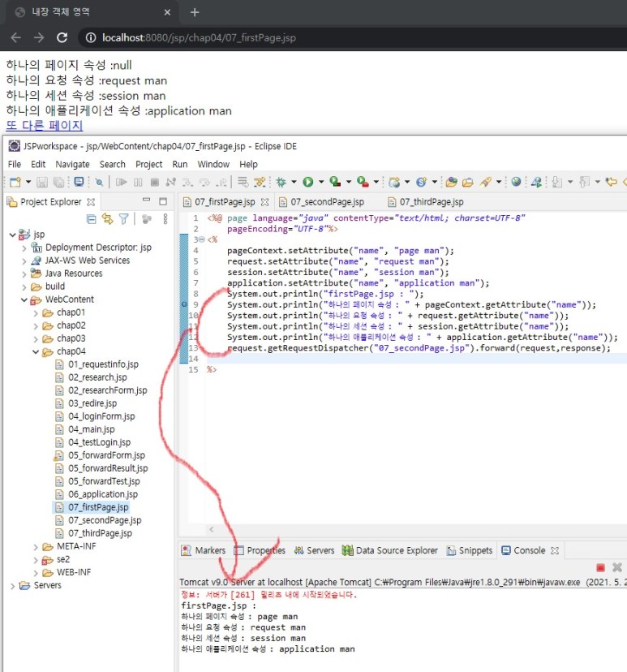This screenshot has height=672, width=627.
Task: Click Remove Launch icon in Console
Action: pos(617,568)
